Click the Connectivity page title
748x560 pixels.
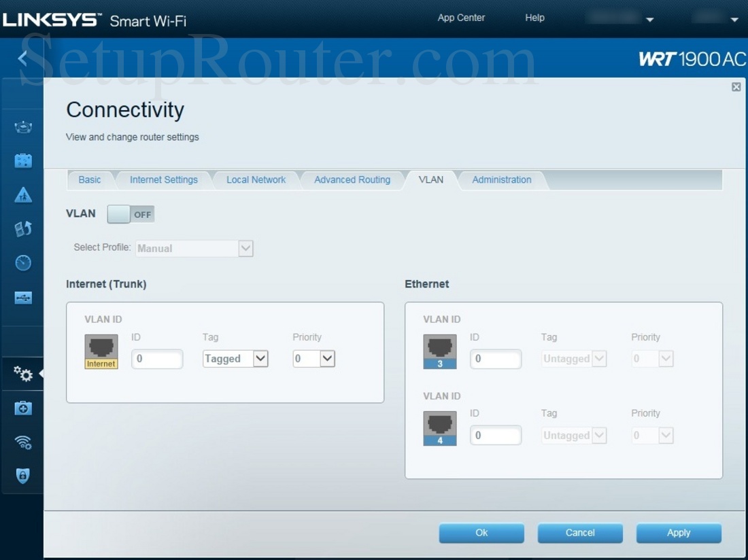tap(125, 110)
